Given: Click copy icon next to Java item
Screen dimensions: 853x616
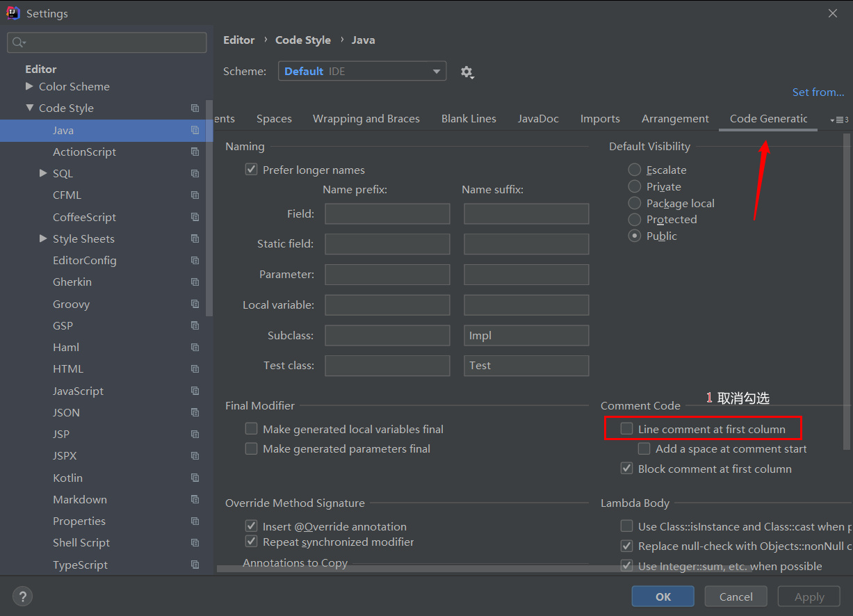Looking at the screenshot, I should click(195, 130).
